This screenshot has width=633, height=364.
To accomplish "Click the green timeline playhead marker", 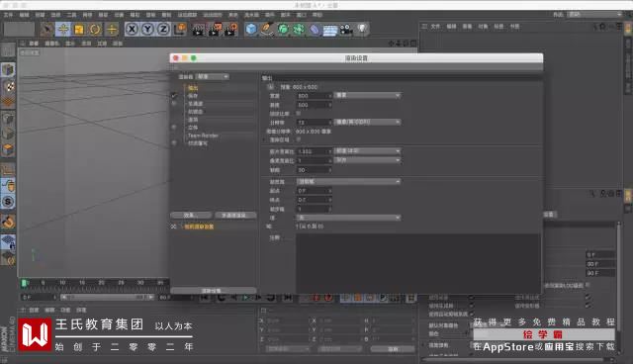I will tap(24, 283).
